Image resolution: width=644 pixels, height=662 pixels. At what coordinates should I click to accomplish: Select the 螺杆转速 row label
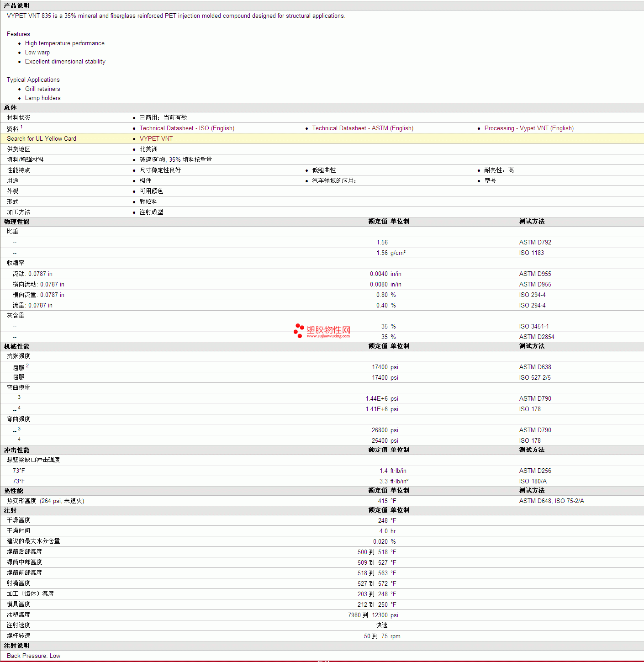(x=18, y=636)
